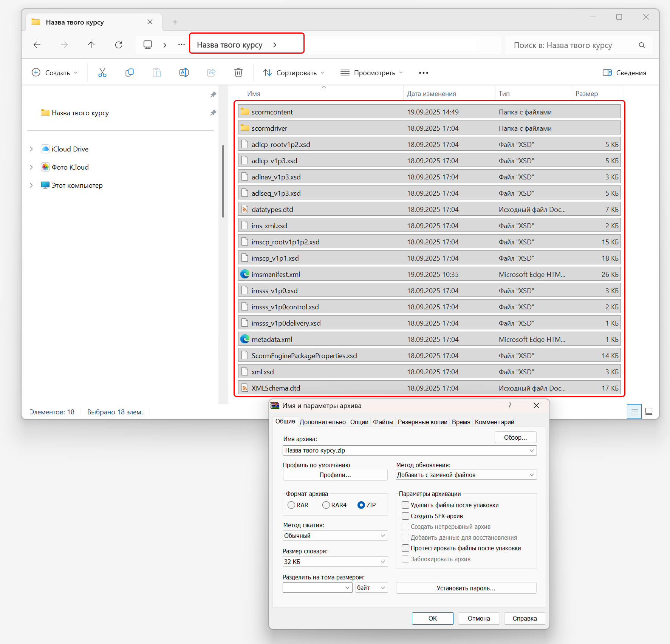670x644 pixels.
Task: Click the Установить пароль button
Action: 466,588
